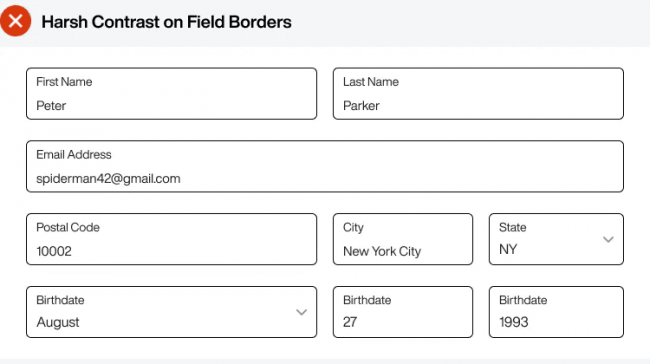Click the 'First Name' label
The height and width of the screenshot is (364, 650).
click(x=64, y=82)
